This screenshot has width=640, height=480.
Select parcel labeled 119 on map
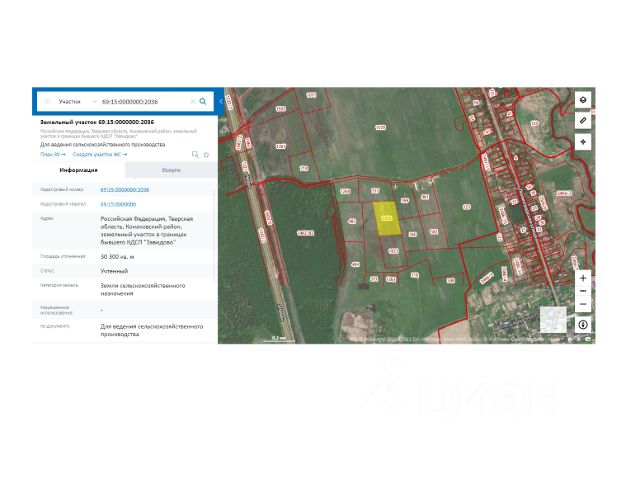click(x=415, y=276)
